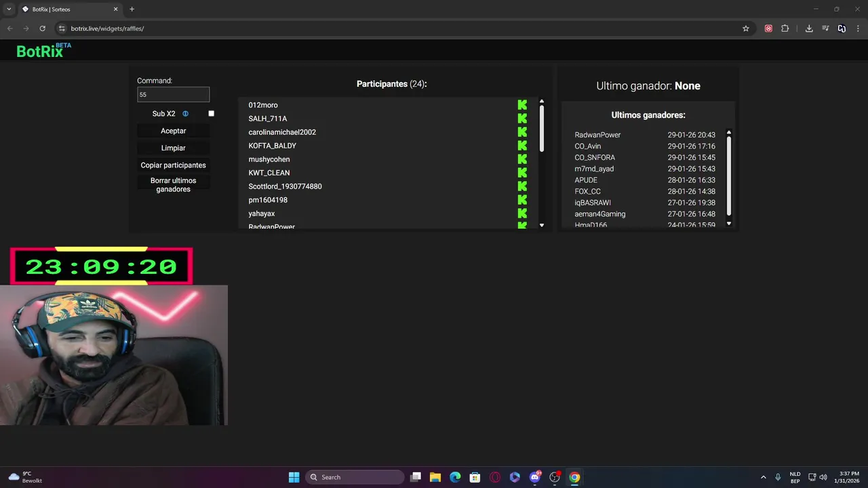This screenshot has width=868, height=488.
Task: Click the taskbar Search box
Action: (x=356, y=477)
